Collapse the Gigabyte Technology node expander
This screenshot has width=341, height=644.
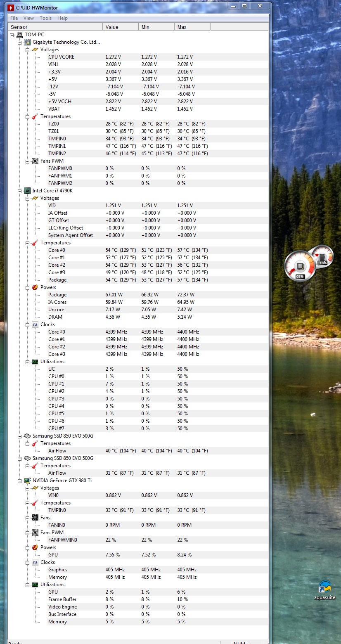coord(19,42)
